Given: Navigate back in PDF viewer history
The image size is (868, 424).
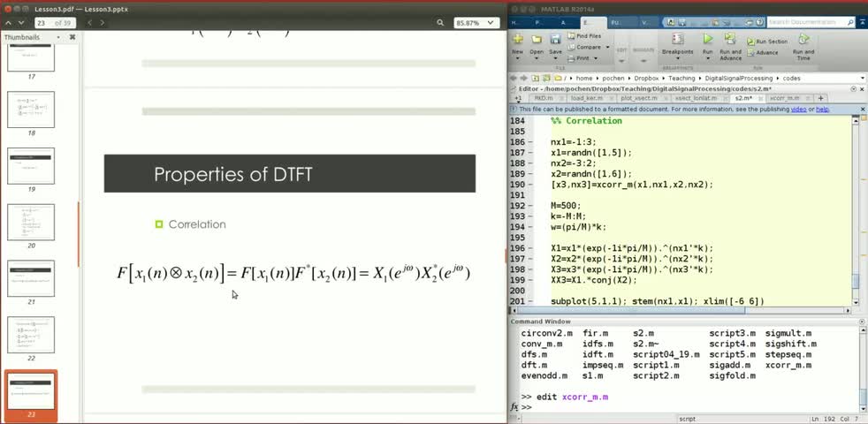Looking at the screenshot, I should click(x=89, y=23).
